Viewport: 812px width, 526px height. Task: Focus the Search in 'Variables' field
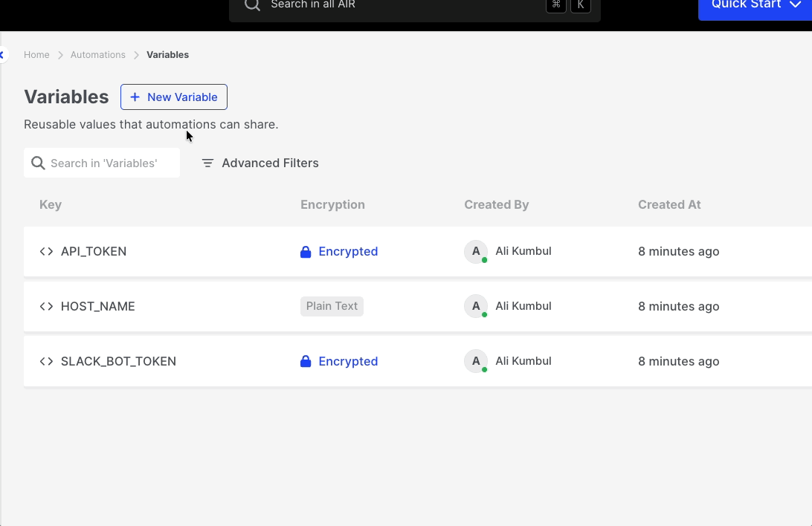(102, 163)
